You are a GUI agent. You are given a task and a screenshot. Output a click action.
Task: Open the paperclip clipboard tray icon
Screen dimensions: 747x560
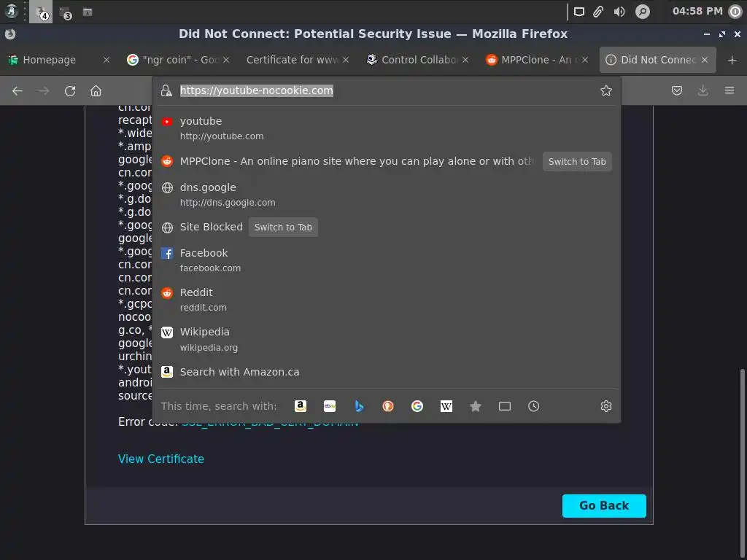[598, 12]
